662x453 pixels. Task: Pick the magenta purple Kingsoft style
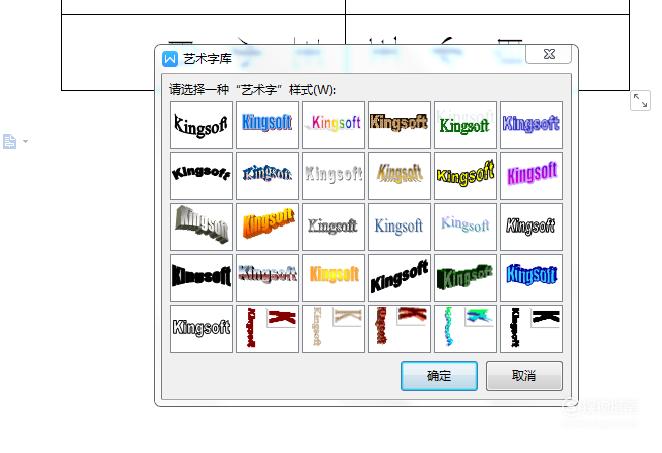(x=532, y=176)
